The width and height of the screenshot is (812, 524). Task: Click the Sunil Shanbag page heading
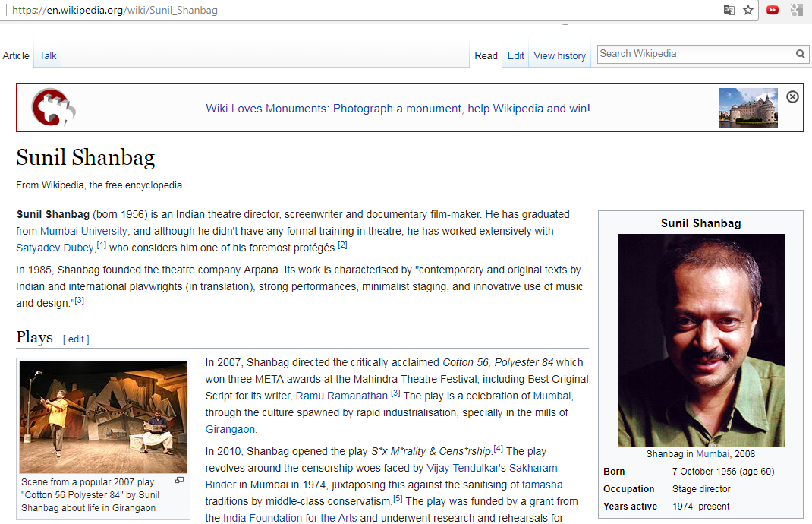tap(86, 157)
